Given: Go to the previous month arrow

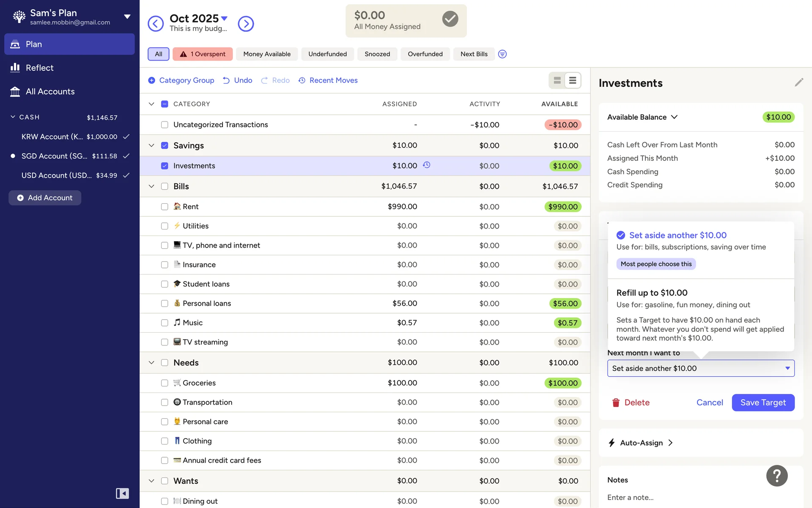Looking at the screenshot, I should click(156, 24).
